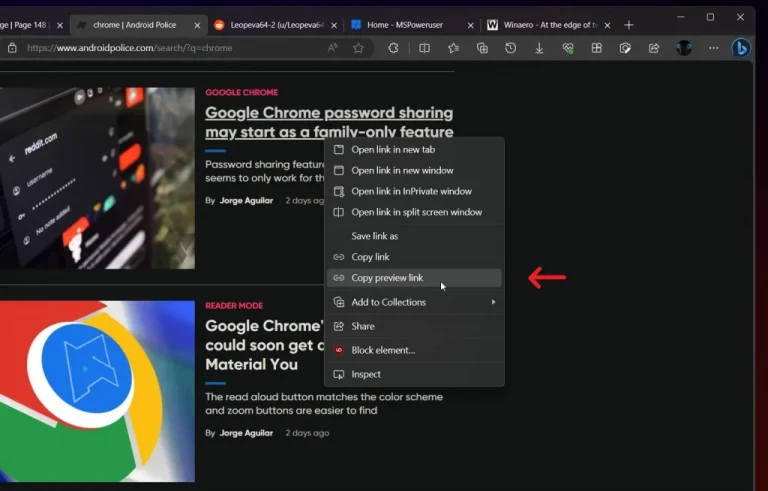Image resolution: width=768 pixels, height=491 pixels.
Task: Click the profile avatar icon
Action: point(684,47)
